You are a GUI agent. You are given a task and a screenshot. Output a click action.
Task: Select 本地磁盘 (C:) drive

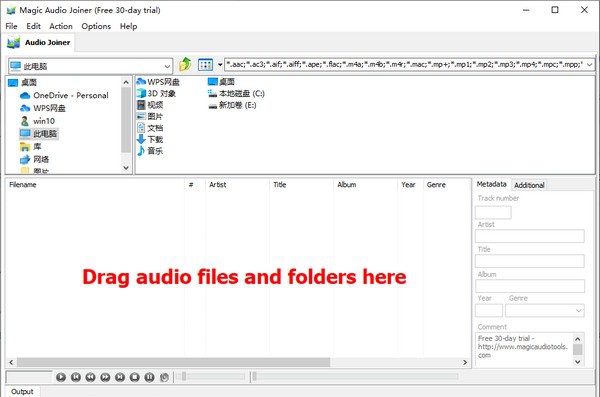[x=236, y=93]
